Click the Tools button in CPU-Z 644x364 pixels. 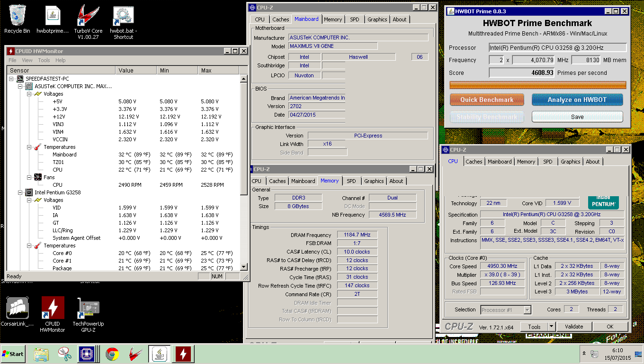point(534,327)
